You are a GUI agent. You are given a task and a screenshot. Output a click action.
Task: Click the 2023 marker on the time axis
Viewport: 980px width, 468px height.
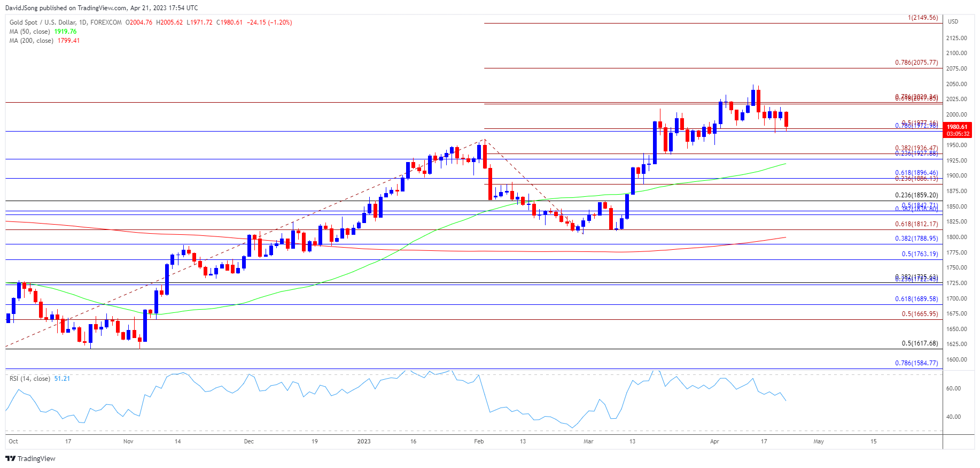(x=364, y=441)
